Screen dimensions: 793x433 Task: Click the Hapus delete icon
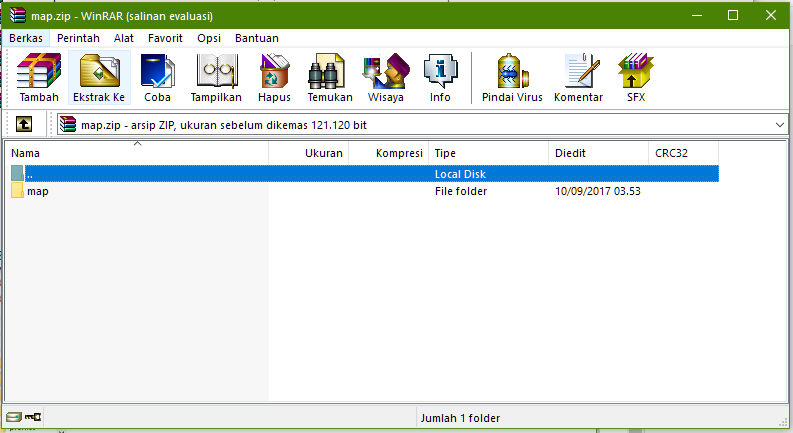pos(274,77)
